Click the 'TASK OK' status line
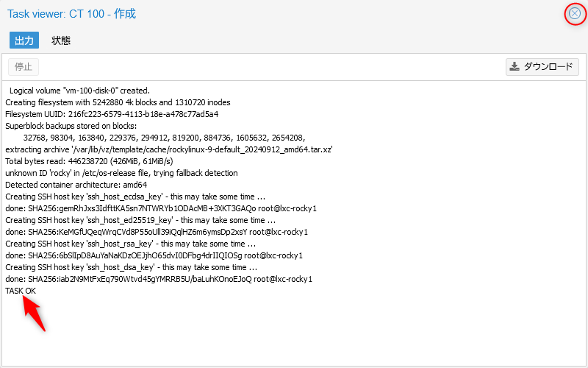 click(21, 291)
